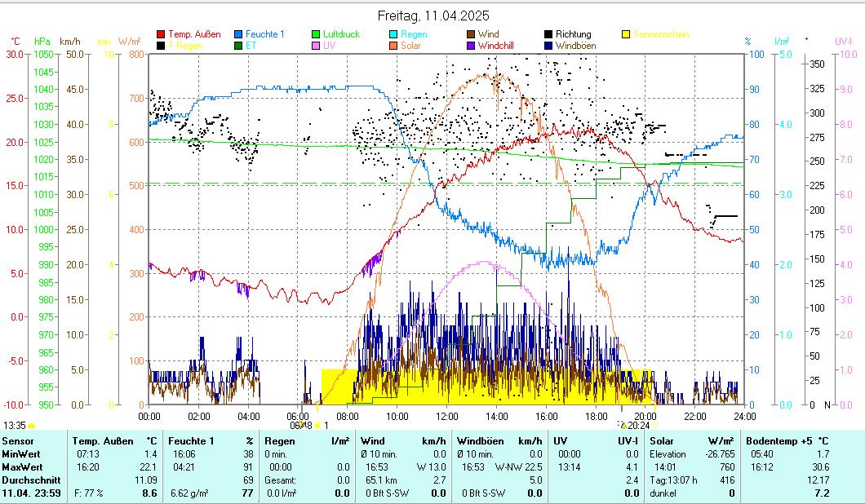Click the sunset marker at 20:24
The image size is (865, 504).
point(623,425)
